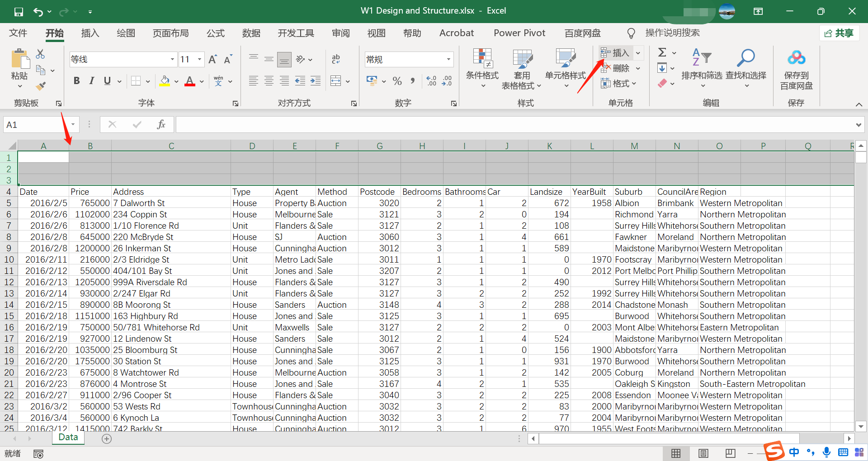Expand the number format dropdown (常规)
868x461 pixels.
[x=448, y=60]
